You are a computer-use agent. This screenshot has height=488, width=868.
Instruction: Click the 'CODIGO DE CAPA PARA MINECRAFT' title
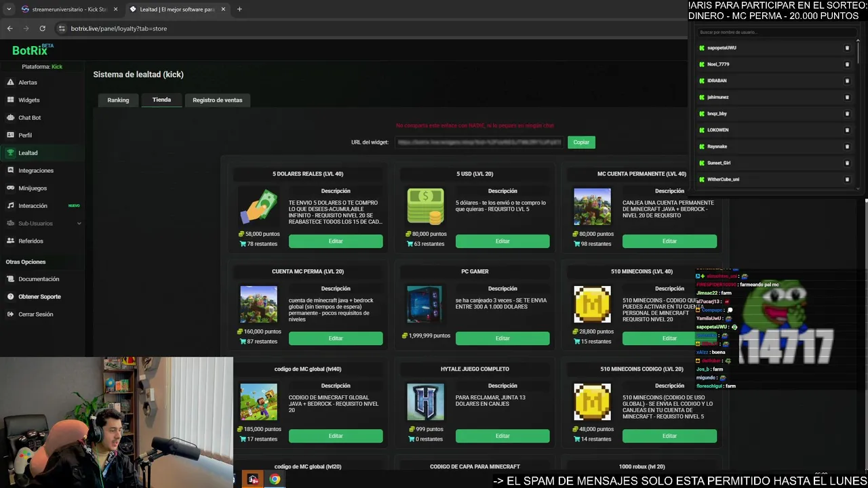pyautogui.click(x=475, y=466)
